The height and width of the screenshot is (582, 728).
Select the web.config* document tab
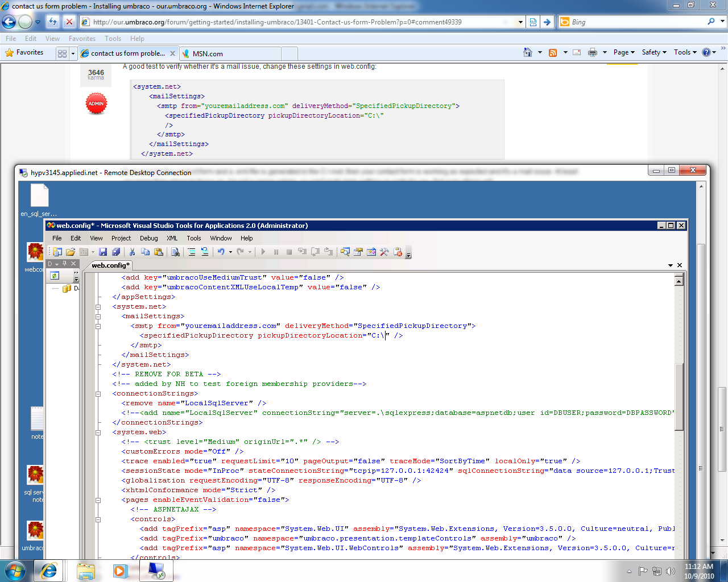point(111,265)
